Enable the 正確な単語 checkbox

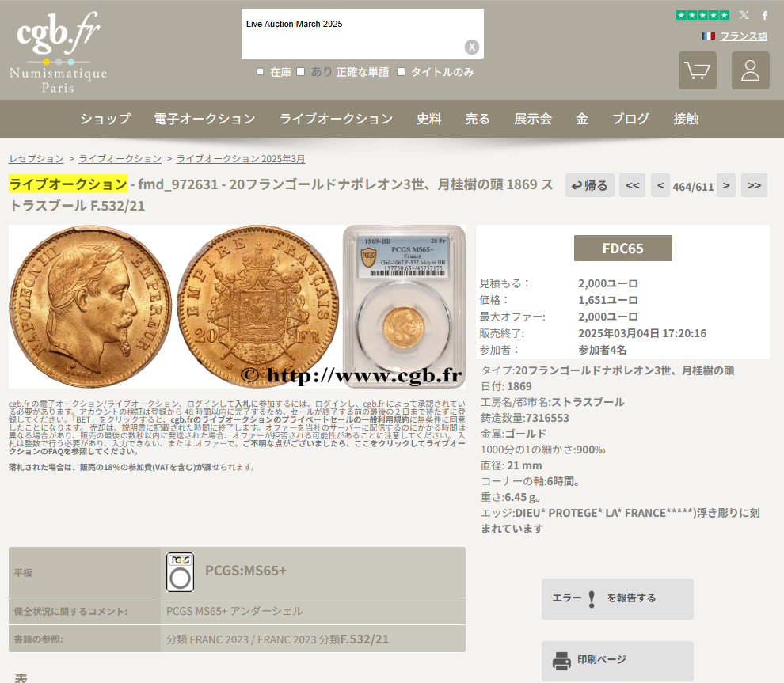pyautogui.click(x=300, y=72)
